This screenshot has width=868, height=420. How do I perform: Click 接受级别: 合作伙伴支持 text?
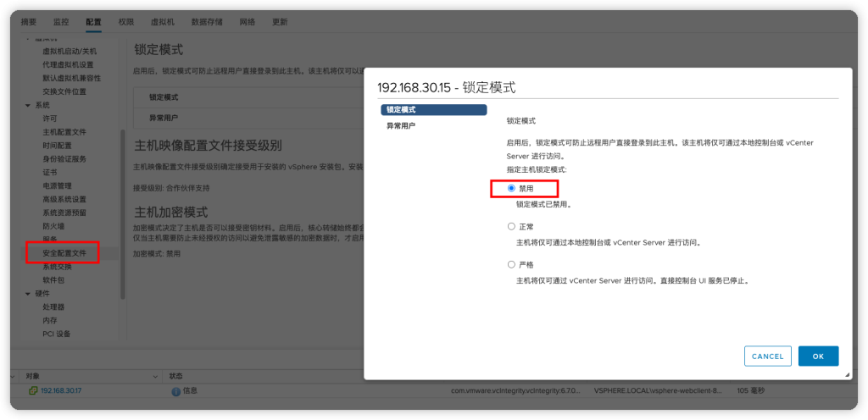[x=171, y=188]
